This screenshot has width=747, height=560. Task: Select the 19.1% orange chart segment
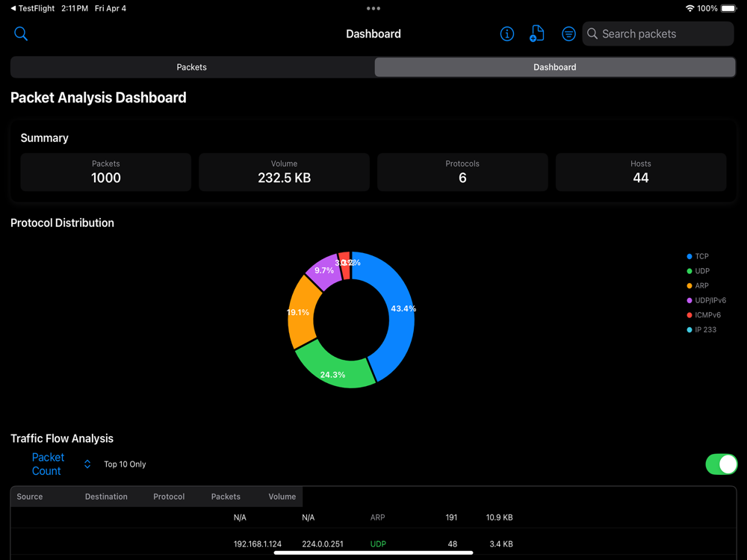303,312
